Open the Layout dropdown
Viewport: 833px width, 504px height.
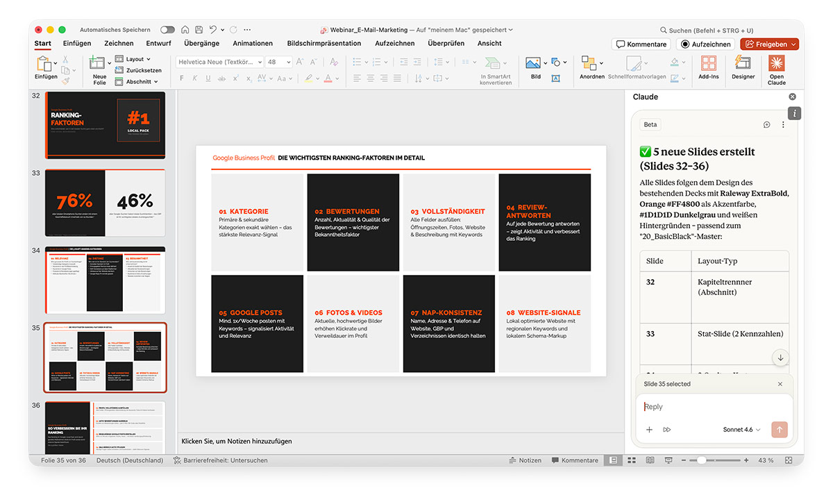click(139, 59)
